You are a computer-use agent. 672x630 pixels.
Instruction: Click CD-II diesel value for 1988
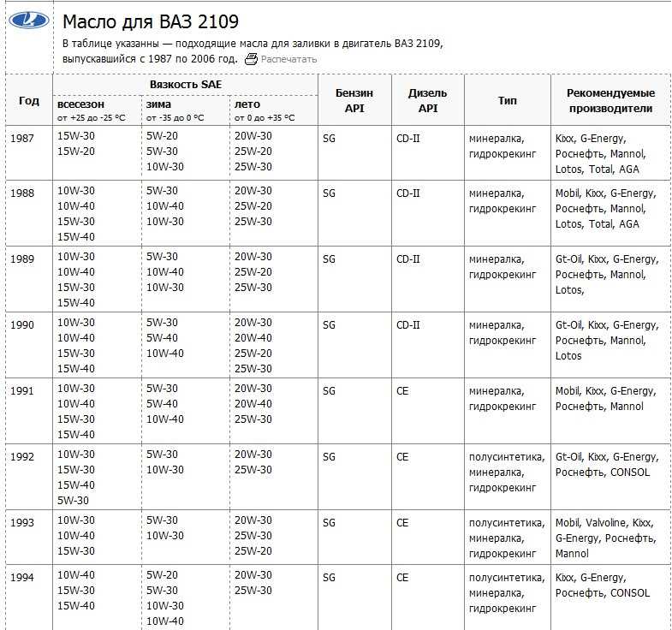408,193
